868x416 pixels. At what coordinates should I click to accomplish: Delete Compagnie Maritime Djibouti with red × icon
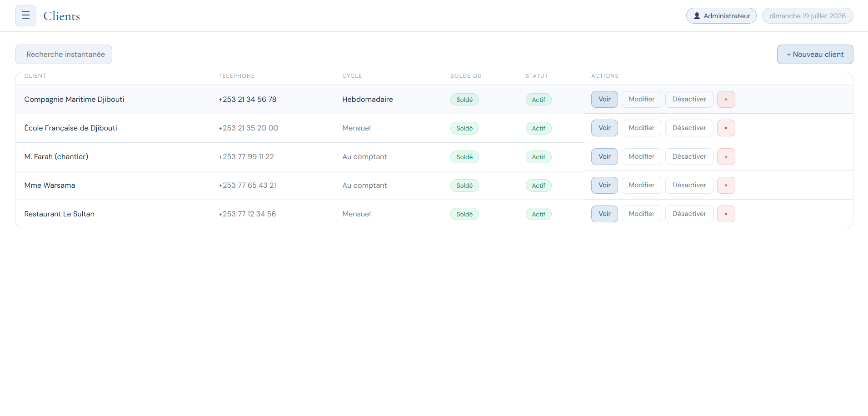tap(726, 99)
